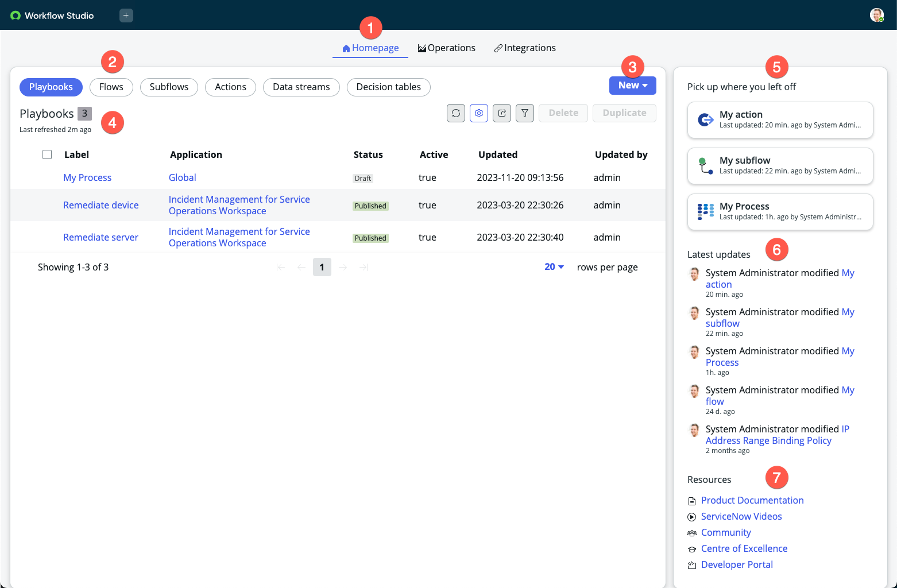Click page number 1 button
Viewport: 897px width, 588px height.
point(322,267)
